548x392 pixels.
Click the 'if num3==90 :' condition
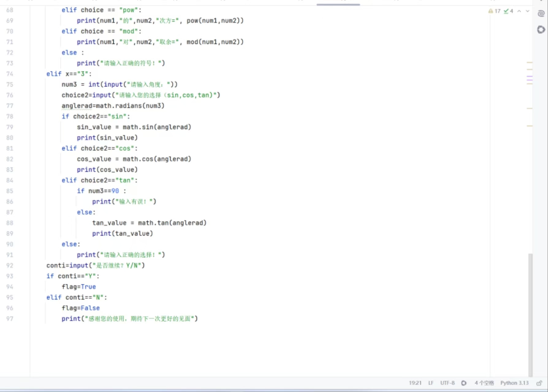coord(101,191)
